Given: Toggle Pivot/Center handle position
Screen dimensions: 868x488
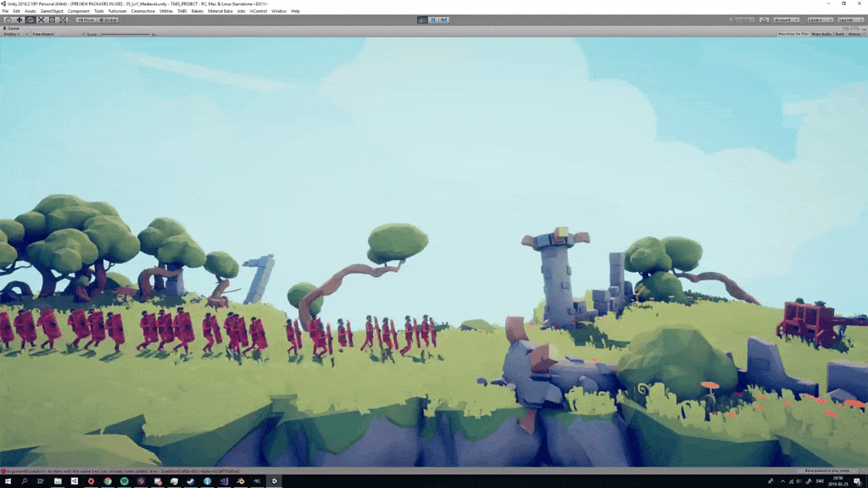Looking at the screenshot, I should (86, 19).
